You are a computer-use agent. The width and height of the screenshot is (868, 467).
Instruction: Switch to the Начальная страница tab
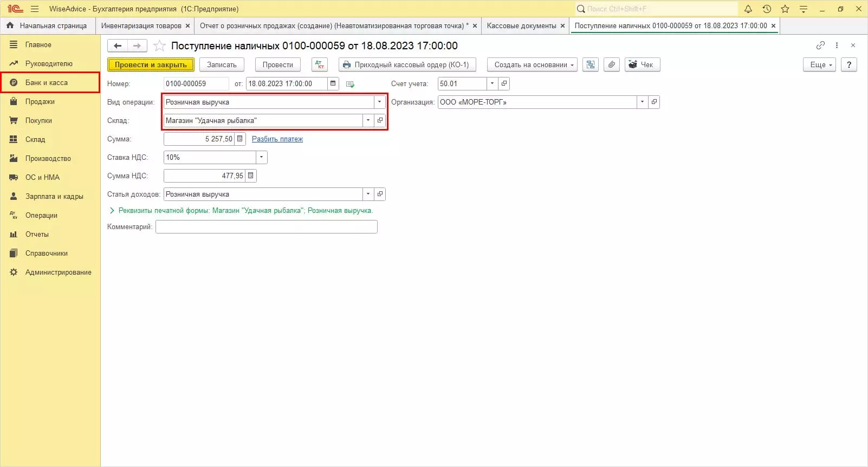coord(48,26)
